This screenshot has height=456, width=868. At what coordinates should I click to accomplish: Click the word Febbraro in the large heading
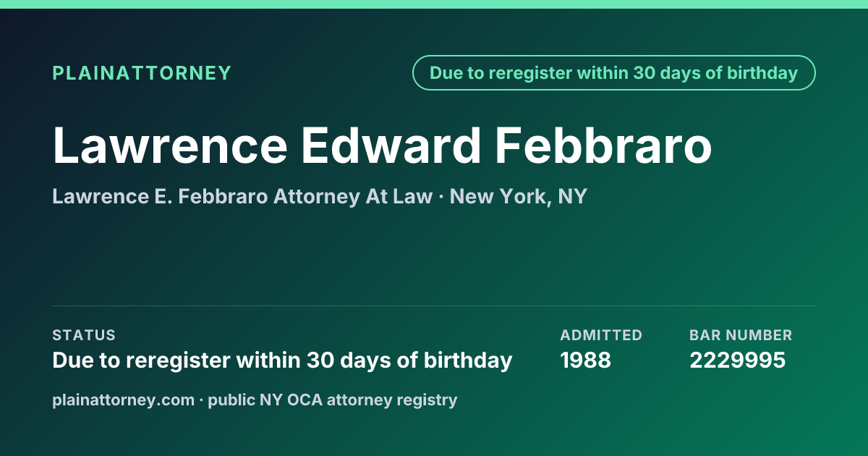pos(604,145)
